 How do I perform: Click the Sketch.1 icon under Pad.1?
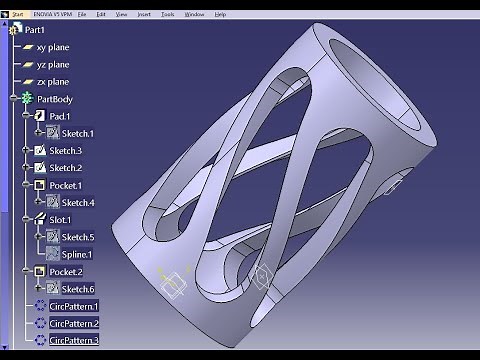click(x=53, y=133)
